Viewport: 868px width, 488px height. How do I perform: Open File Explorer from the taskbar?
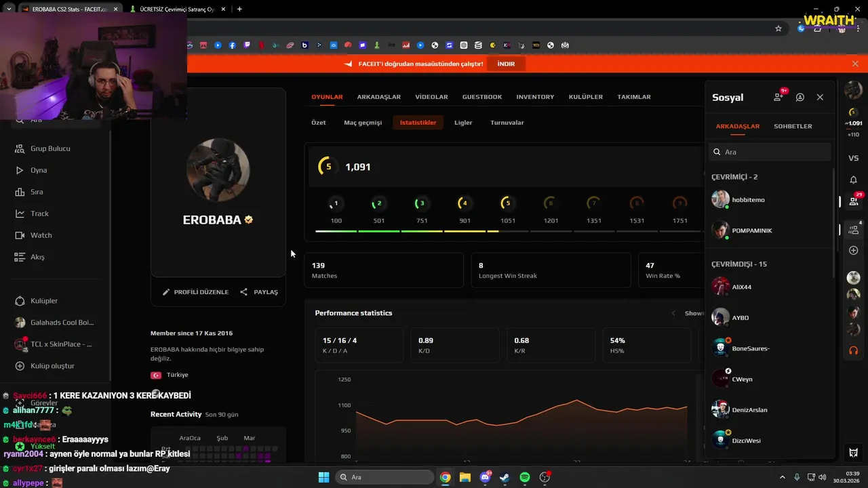pos(465,477)
